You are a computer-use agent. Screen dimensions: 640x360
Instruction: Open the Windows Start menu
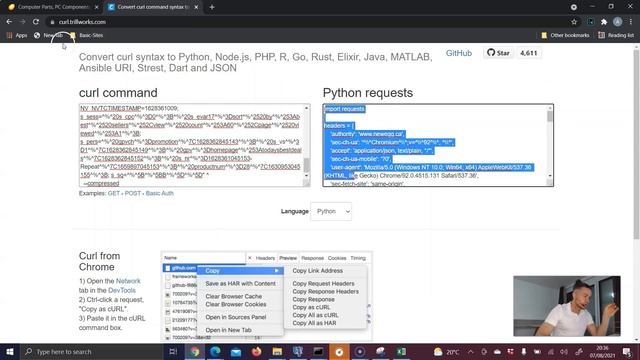coord(10,351)
